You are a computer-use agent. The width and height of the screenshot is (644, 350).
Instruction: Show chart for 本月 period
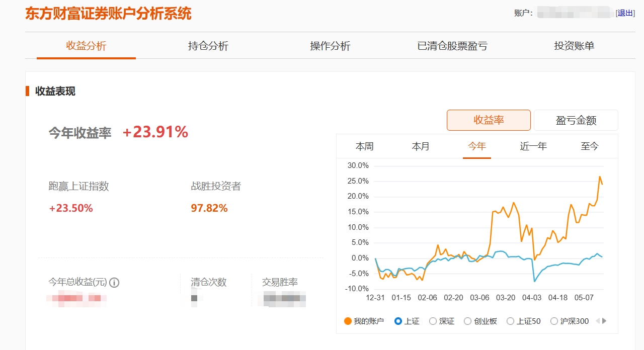[421, 146]
